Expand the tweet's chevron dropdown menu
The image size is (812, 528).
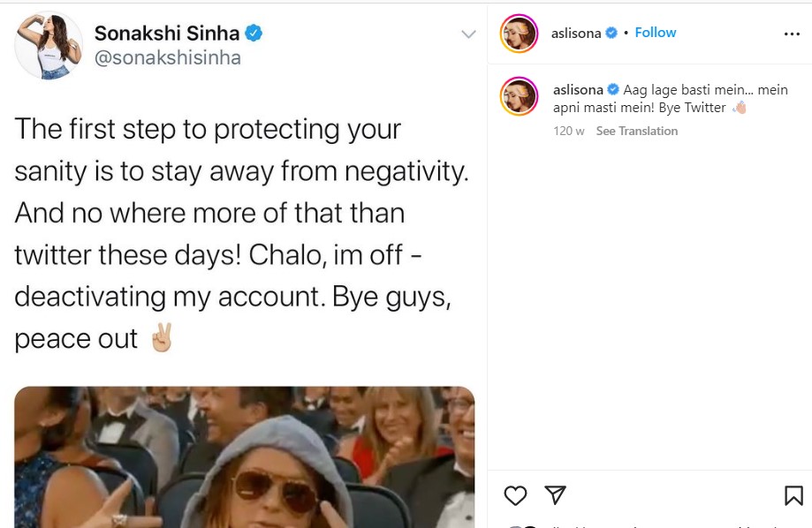468,34
